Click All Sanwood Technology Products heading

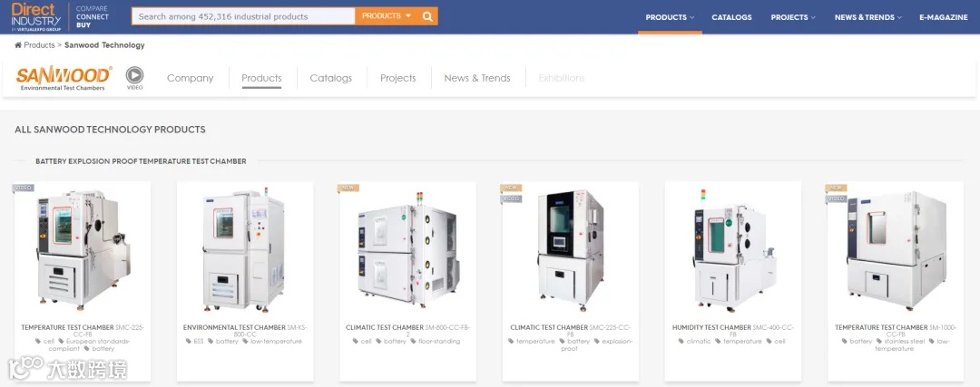110,130
